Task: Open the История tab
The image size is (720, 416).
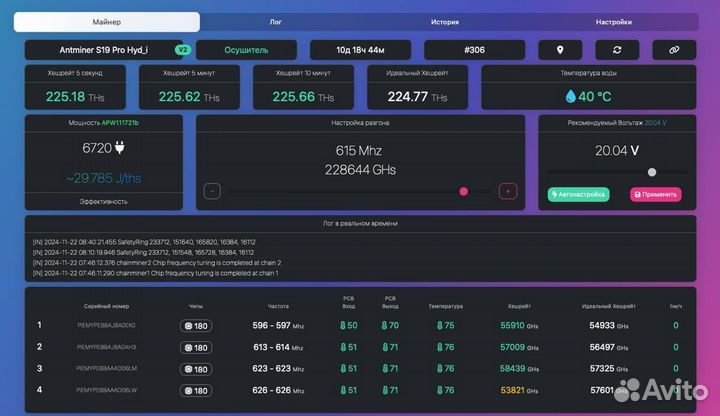Action: 445,21
